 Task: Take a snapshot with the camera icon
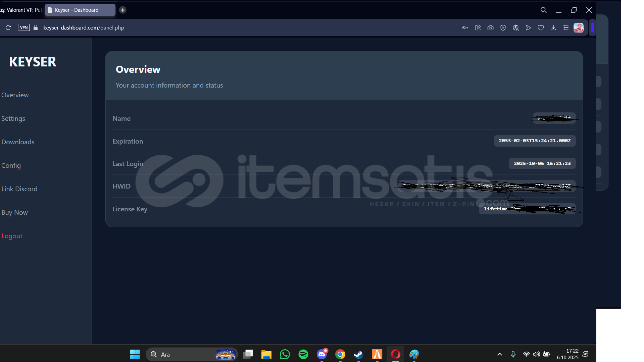tap(490, 28)
